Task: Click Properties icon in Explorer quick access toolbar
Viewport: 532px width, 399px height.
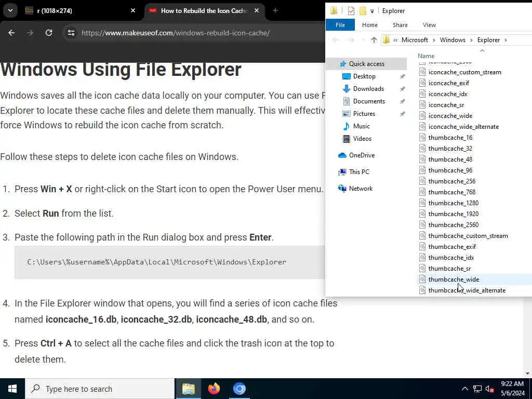Action: (x=351, y=11)
